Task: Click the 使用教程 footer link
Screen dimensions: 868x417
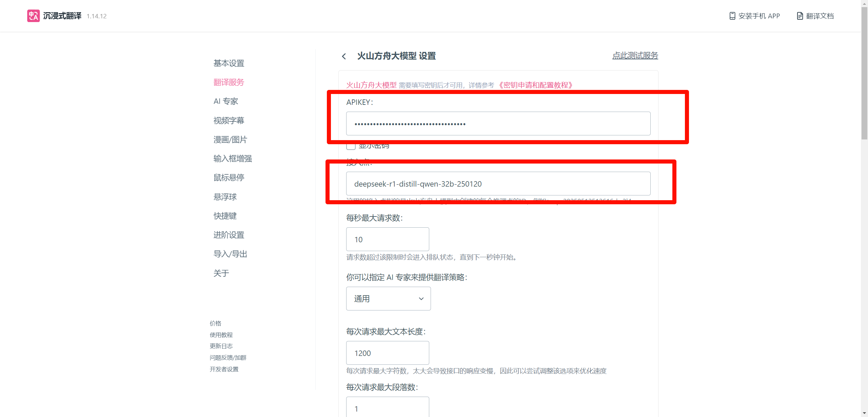Action: [x=221, y=335]
